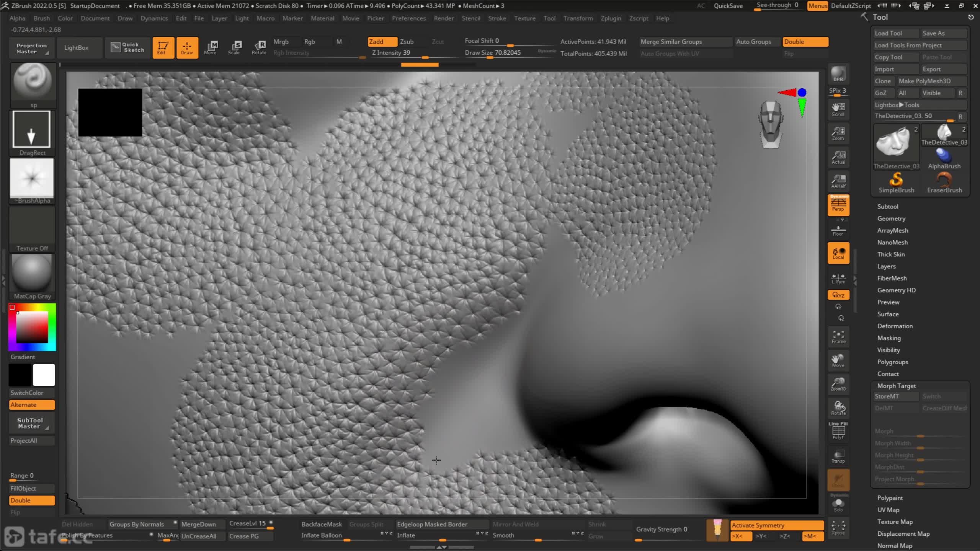This screenshot has height=551, width=980.
Task: Expand the Deformation section
Action: [895, 326]
